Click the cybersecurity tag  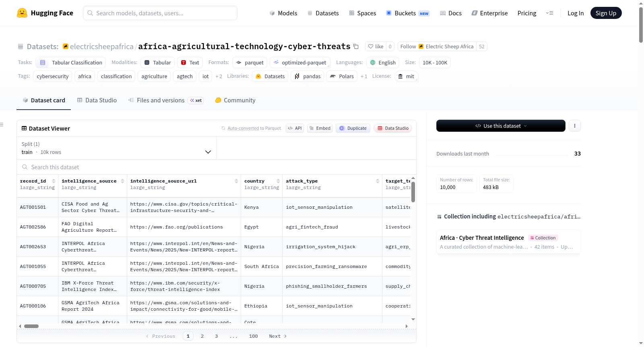coord(53,76)
